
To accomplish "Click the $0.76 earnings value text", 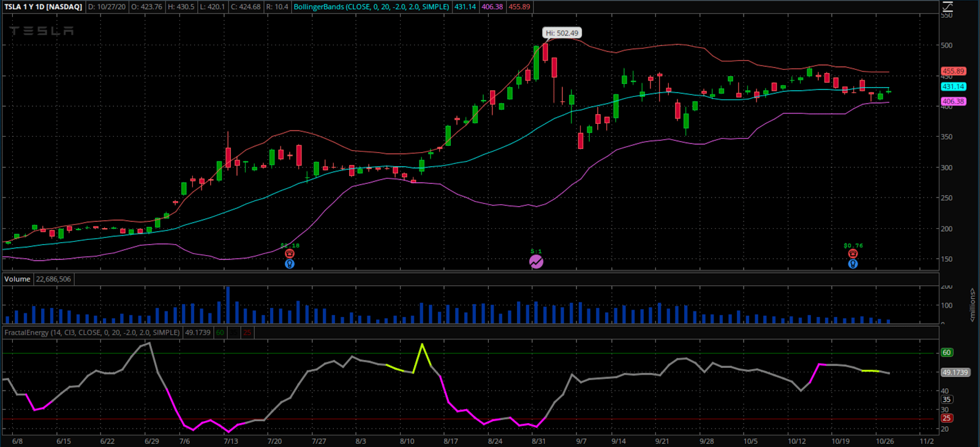I will tap(853, 245).
